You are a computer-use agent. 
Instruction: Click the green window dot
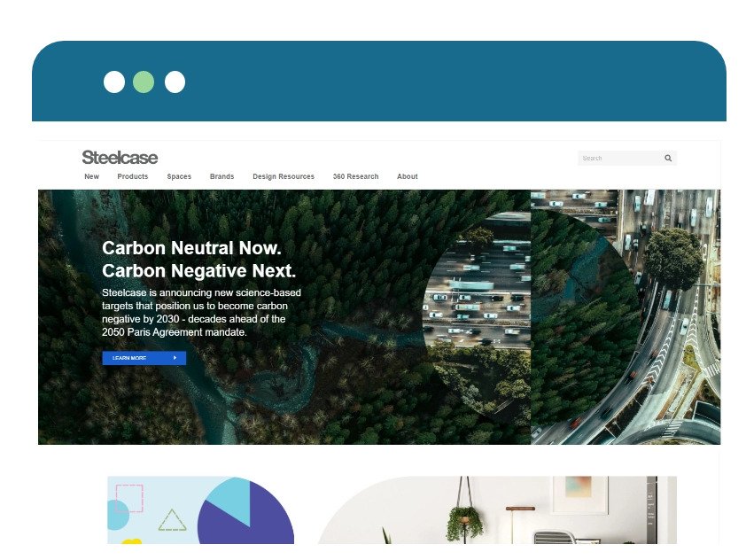point(144,82)
